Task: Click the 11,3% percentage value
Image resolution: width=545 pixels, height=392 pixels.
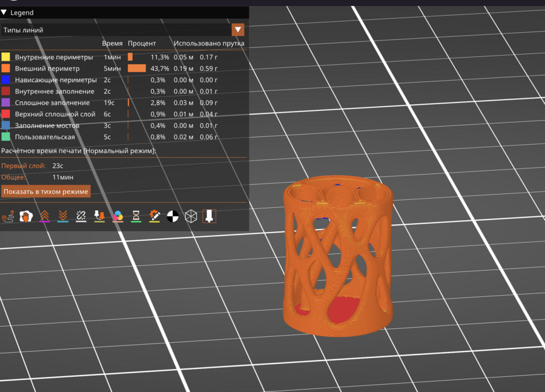Action: [160, 57]
